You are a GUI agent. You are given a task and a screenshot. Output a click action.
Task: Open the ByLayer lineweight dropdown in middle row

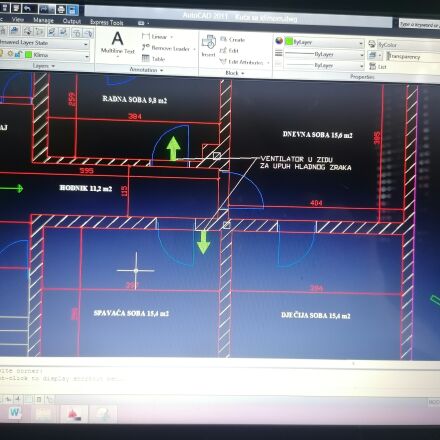[362, 55]
